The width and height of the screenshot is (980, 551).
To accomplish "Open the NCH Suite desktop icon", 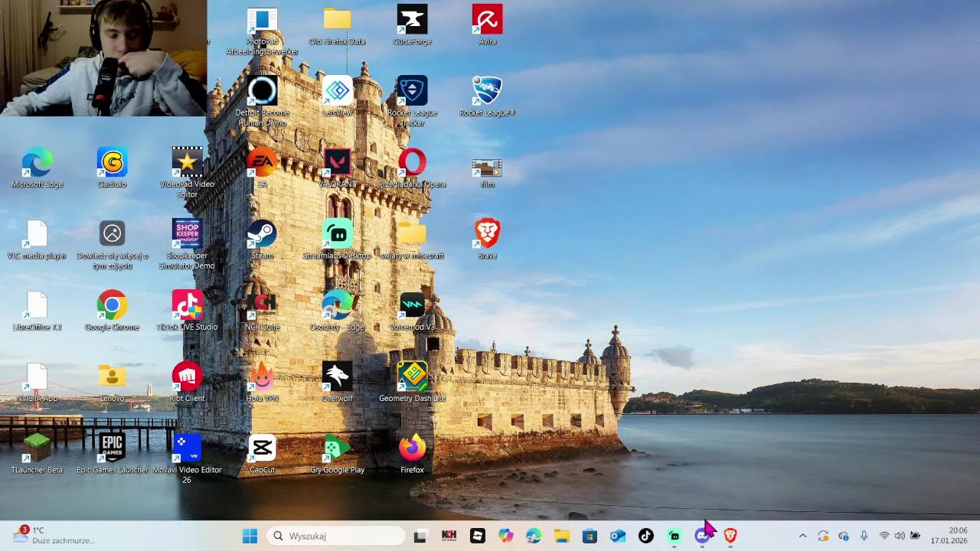I will [262, 311].
